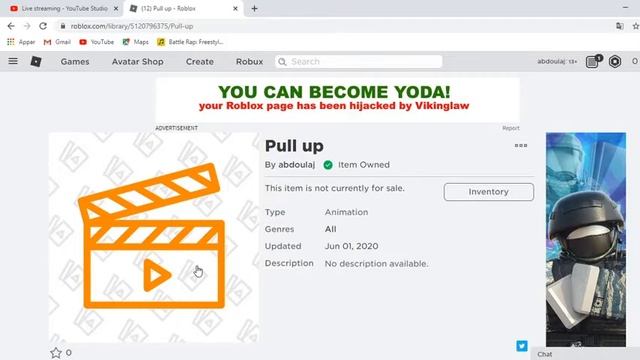Open the Create menu

pos(200,62)
